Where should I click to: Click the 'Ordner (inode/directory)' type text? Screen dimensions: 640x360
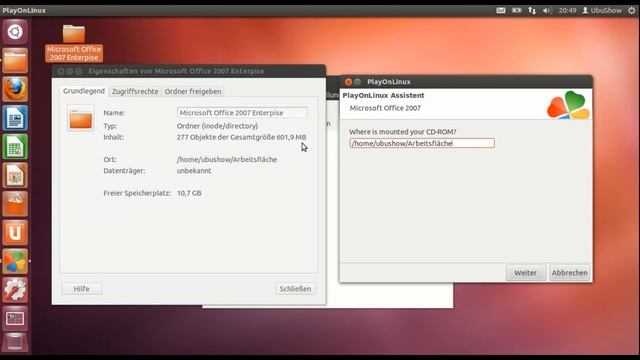218,126
